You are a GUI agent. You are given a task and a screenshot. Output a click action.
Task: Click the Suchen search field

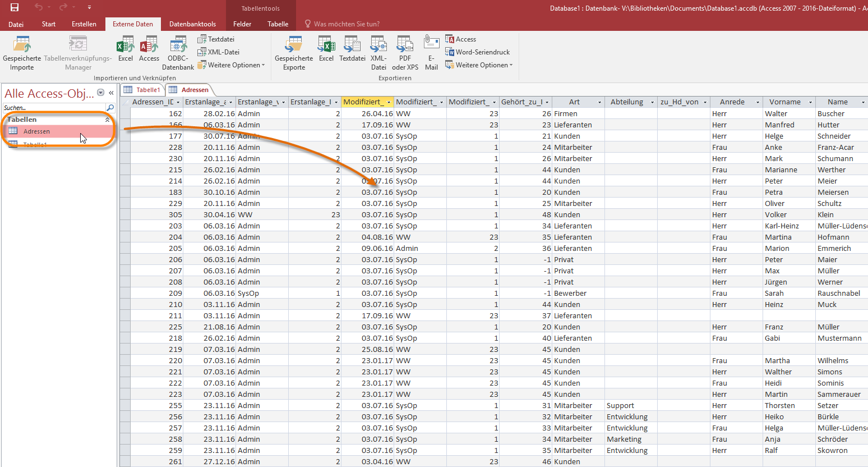tap(53, 108)
